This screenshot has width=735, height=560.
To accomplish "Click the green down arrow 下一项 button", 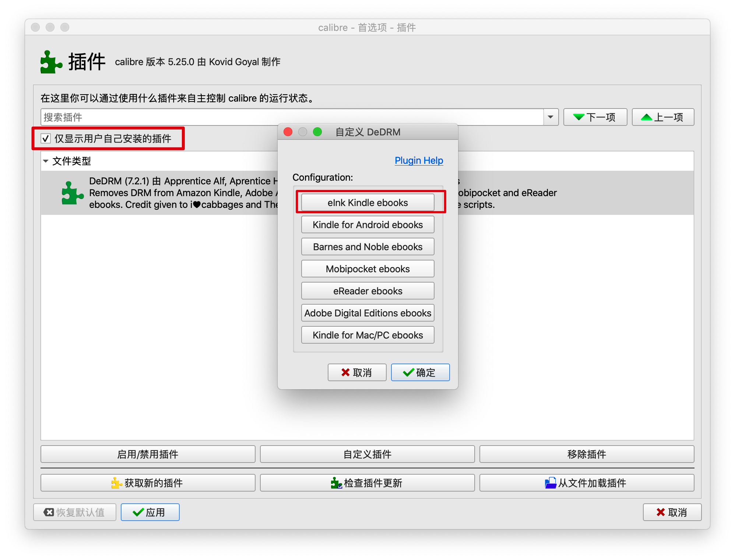I will (x=595, y=117).
